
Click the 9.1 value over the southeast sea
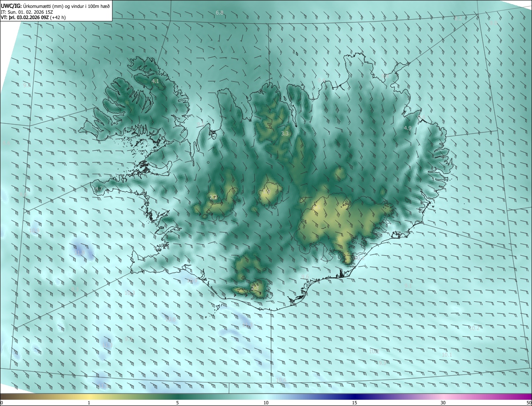[408, 286]
